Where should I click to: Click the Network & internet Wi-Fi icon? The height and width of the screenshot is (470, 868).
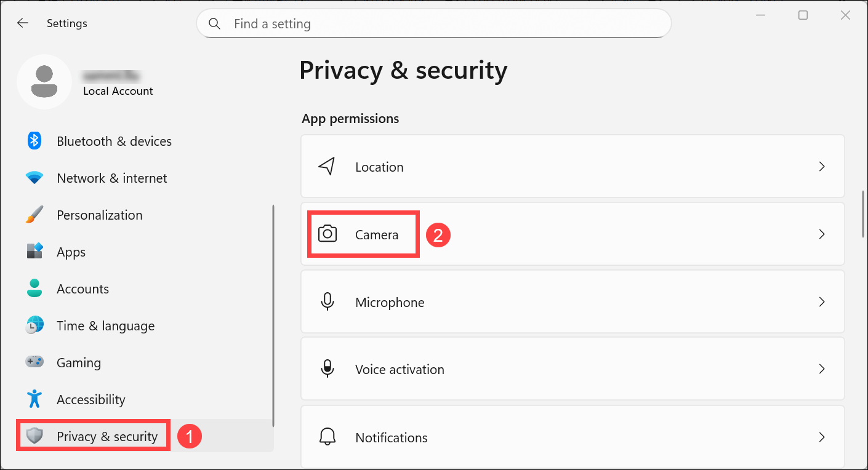[34, 178]
